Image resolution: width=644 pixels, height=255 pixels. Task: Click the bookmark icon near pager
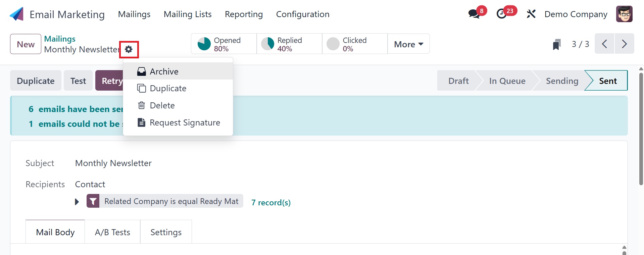(557, 44)
